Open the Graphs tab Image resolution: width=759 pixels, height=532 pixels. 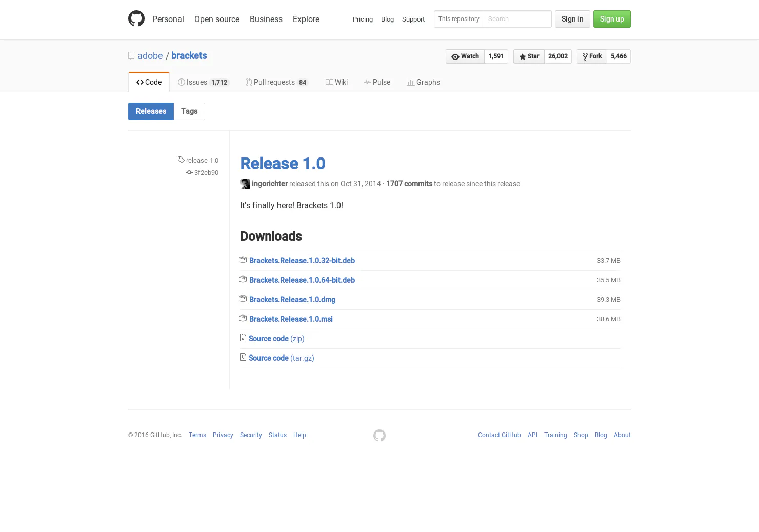[x=423, y=82]
